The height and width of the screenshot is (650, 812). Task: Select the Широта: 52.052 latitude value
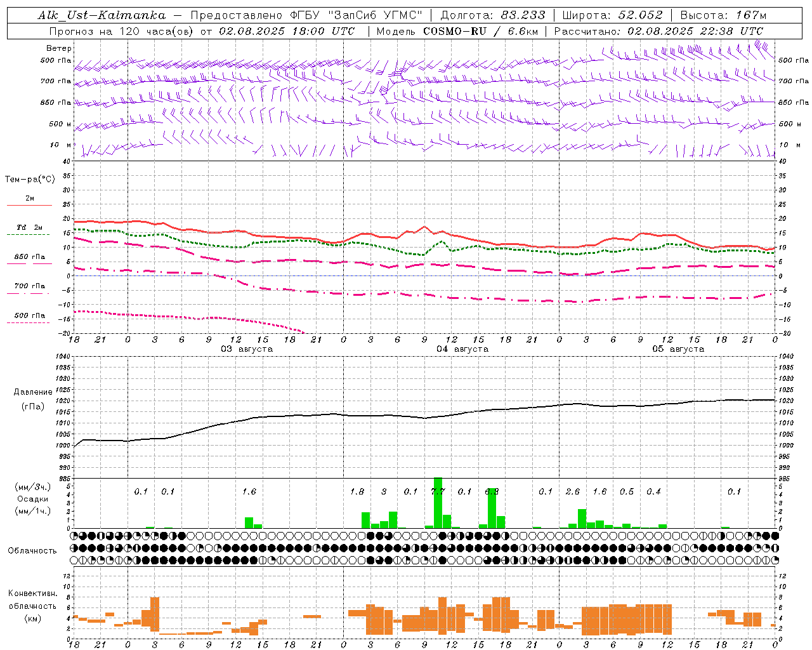click(613, 15)
